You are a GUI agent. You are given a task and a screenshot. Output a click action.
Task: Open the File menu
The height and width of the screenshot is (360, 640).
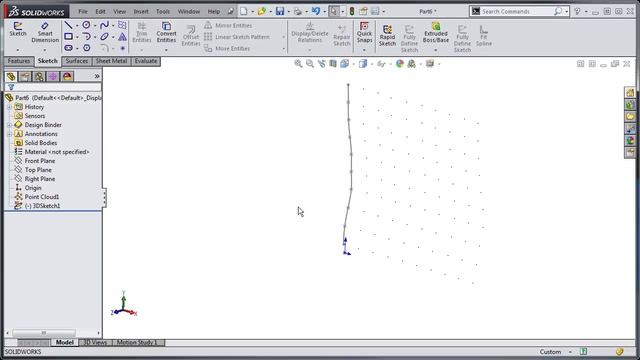(x=83, y=11)
